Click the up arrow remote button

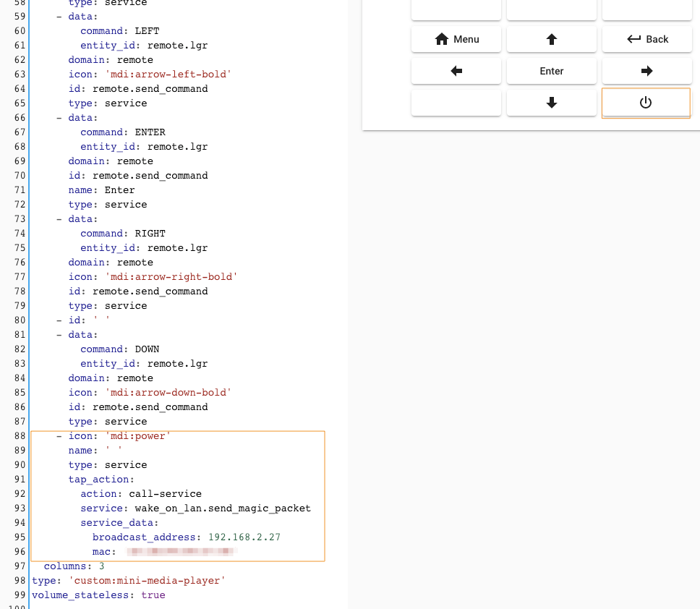tap(552, 39)
